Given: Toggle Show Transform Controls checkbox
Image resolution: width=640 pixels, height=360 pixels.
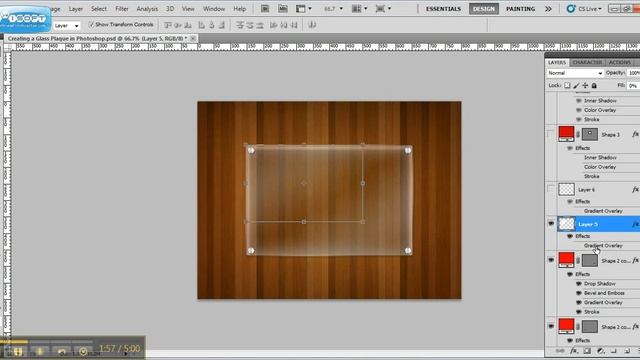Looking at the screenshot, I should tap(91, 24).
